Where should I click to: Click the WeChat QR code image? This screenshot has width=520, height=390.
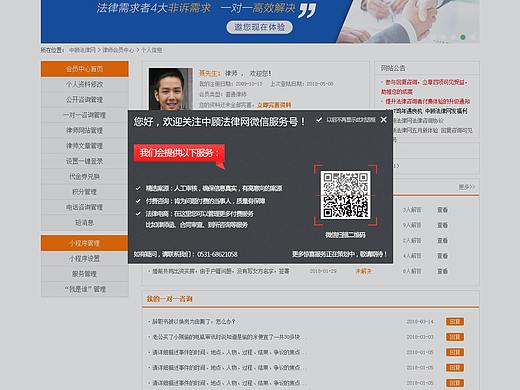345,195
